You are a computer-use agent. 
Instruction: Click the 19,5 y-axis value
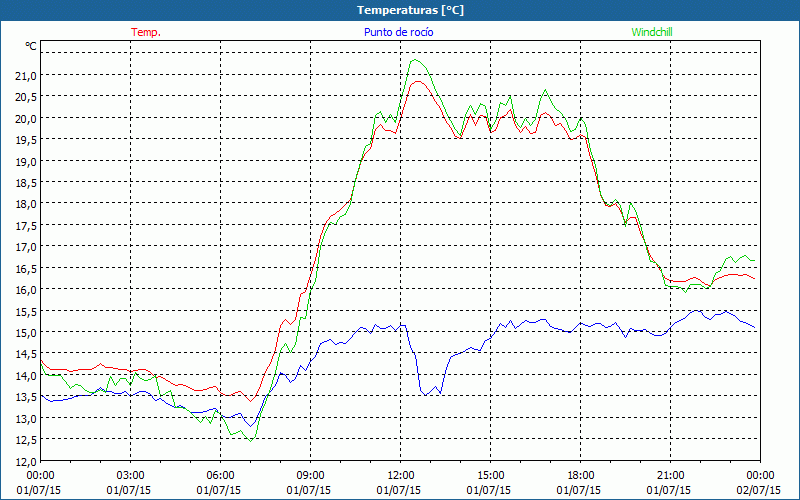click(27, 140)
